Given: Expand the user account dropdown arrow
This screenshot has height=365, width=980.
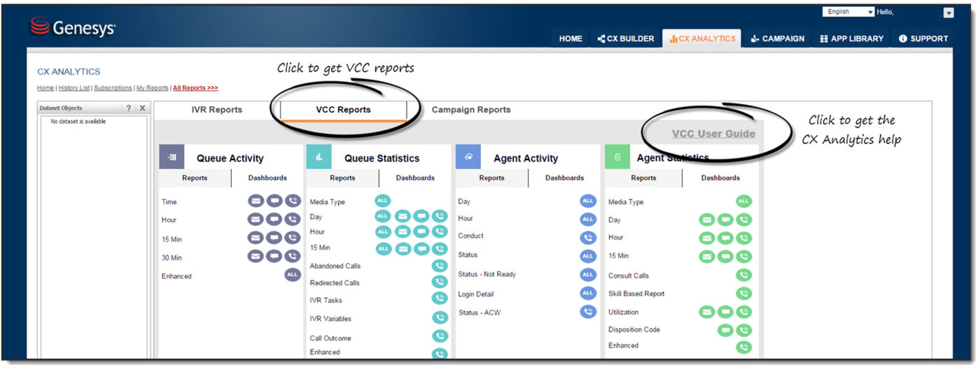Looking at the screenshot, I should (x=948, y=13).
